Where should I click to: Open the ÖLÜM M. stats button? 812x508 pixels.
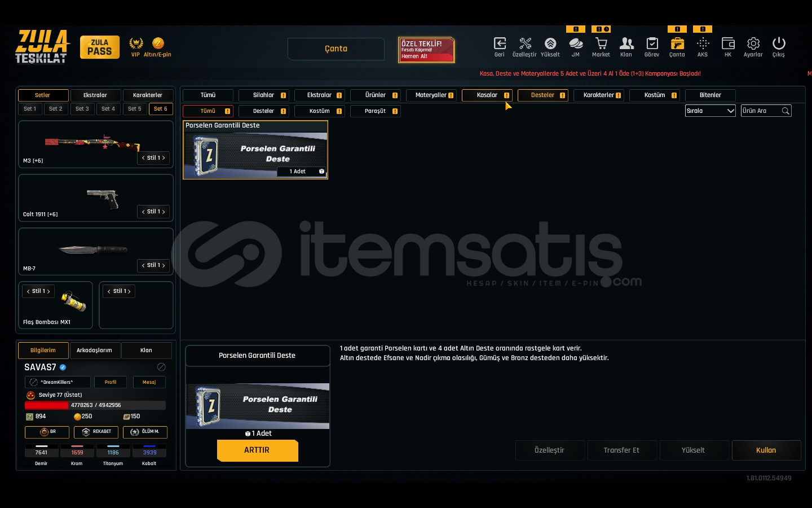point(145,432)
